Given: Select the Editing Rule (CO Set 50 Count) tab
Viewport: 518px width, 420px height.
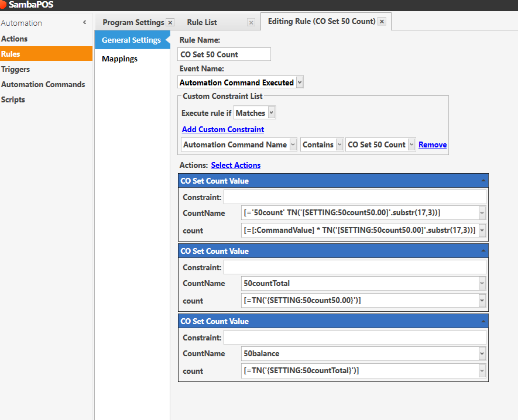Looking at the screenshot, I should [x=321, y=22].
